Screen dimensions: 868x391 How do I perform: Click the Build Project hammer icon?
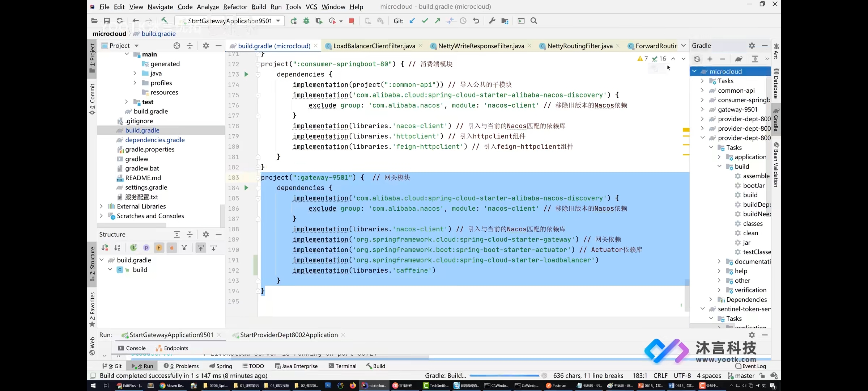pos(164,21)
